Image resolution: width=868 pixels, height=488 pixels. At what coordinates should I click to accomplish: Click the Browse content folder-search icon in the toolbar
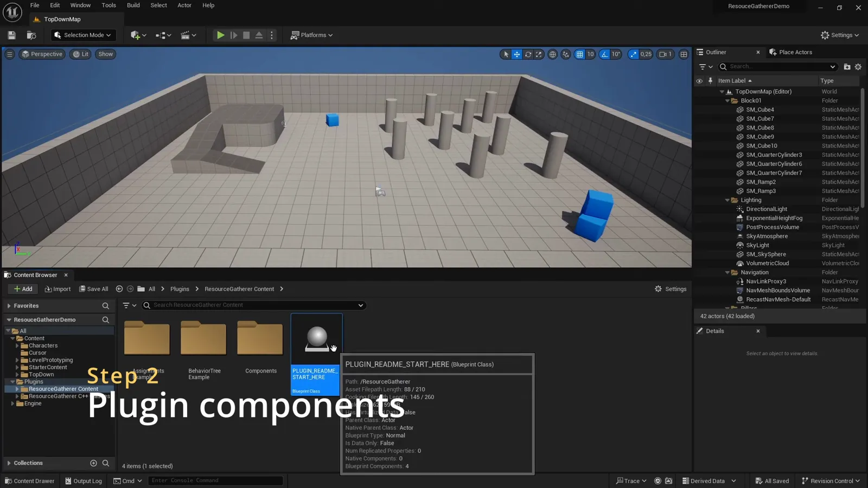pyautogui.click(x=31, y=35)
